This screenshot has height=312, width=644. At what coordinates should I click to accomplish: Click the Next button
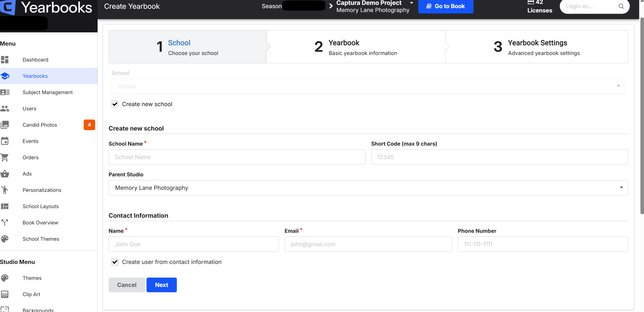coord(162,285)
